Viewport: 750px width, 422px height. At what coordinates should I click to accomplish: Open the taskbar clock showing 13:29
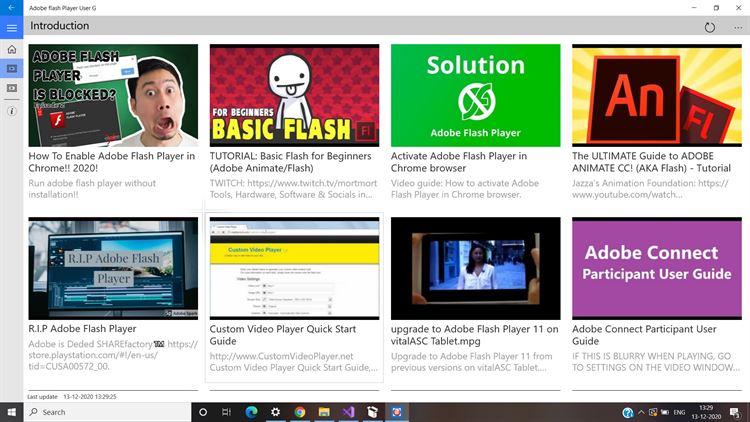coord(706,412)
